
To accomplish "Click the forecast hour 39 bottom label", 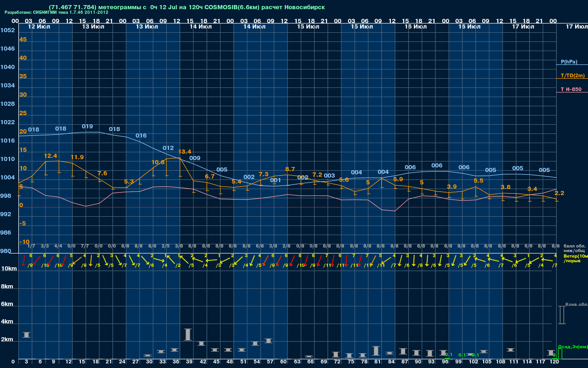I will (189, 362).
